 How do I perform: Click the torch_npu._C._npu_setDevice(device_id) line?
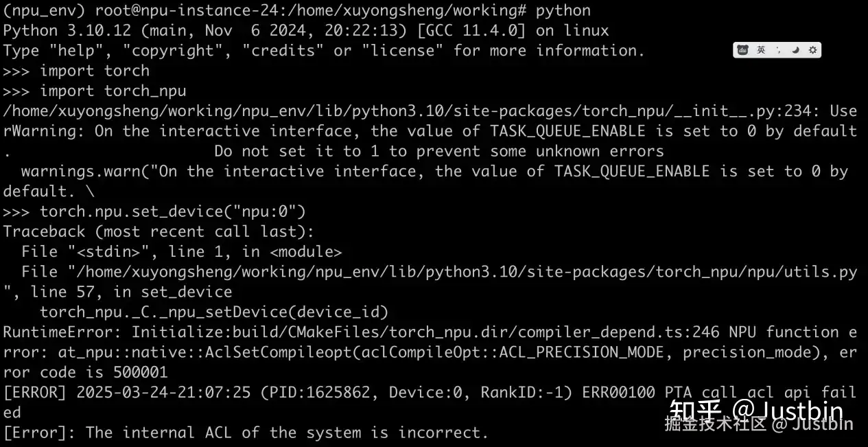[214, 312]
